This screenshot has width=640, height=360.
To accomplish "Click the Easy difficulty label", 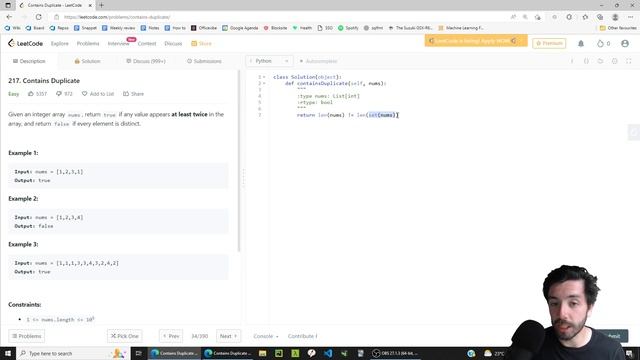I will click(13, 94).
